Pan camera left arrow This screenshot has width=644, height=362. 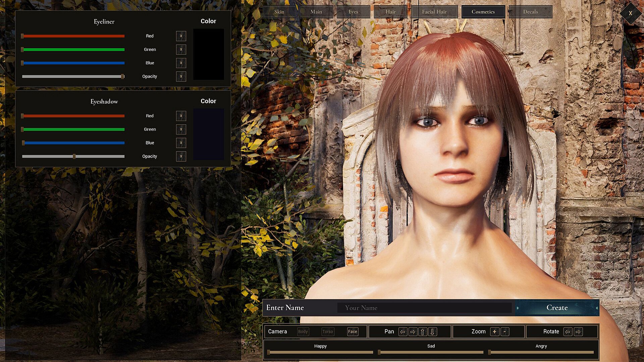click(x=402, y=332)
